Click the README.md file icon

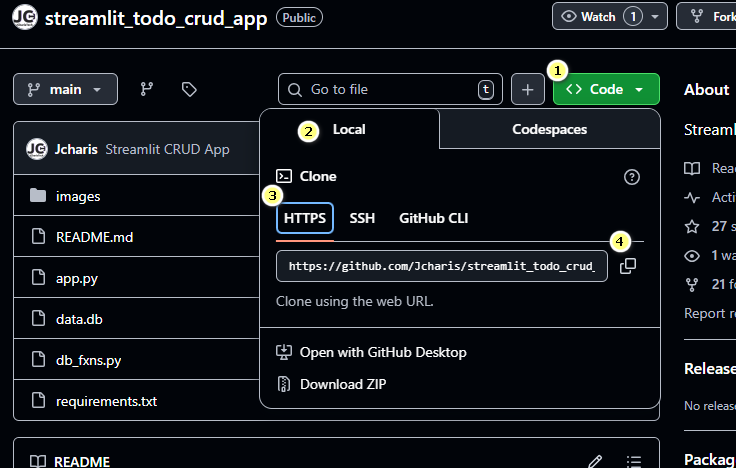(x=38, y=237)
